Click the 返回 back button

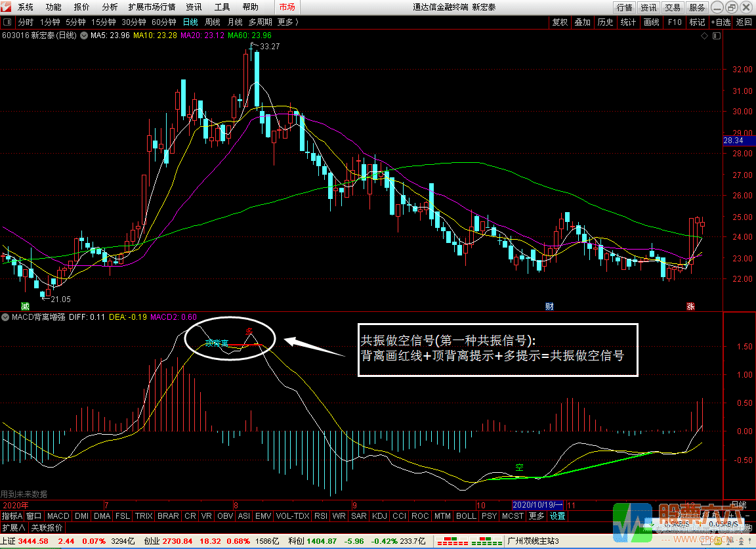tap(744, 22)
